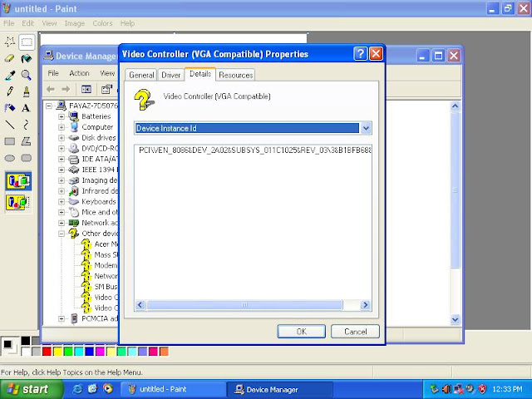Choose the transparent selection option in Paint
532x399 pixels.
tap(18, 202)
